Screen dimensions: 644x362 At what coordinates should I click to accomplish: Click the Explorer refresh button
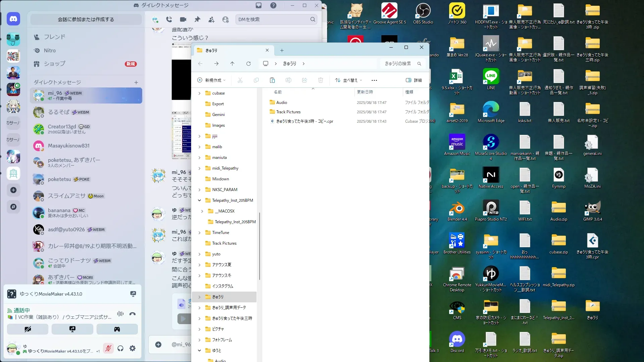pos(249,64)
